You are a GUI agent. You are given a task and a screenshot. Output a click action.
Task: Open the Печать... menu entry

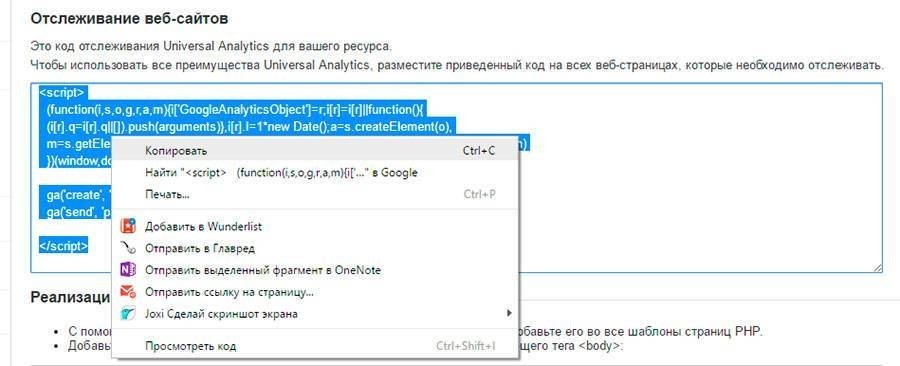tap(315, 194)
